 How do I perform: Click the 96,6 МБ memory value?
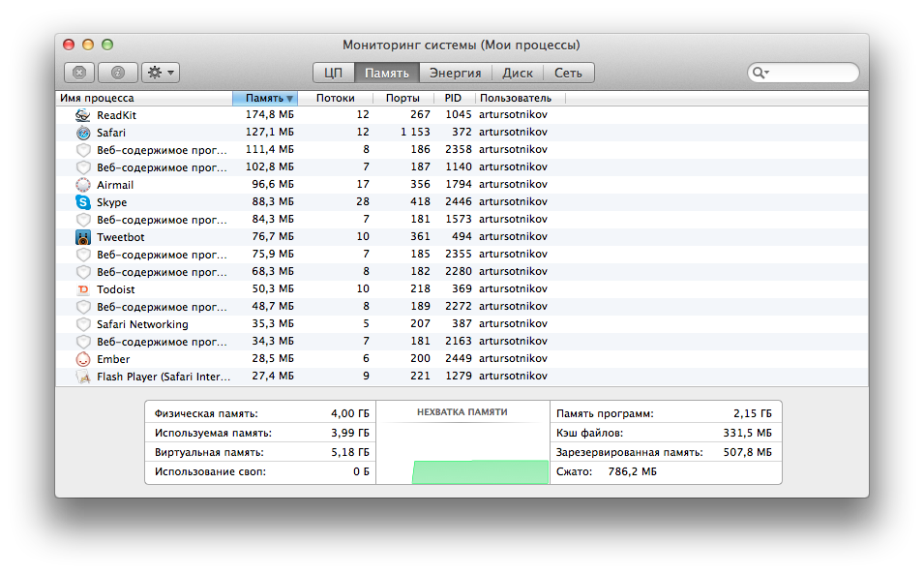pyautogui.click(x=273, y=185)
